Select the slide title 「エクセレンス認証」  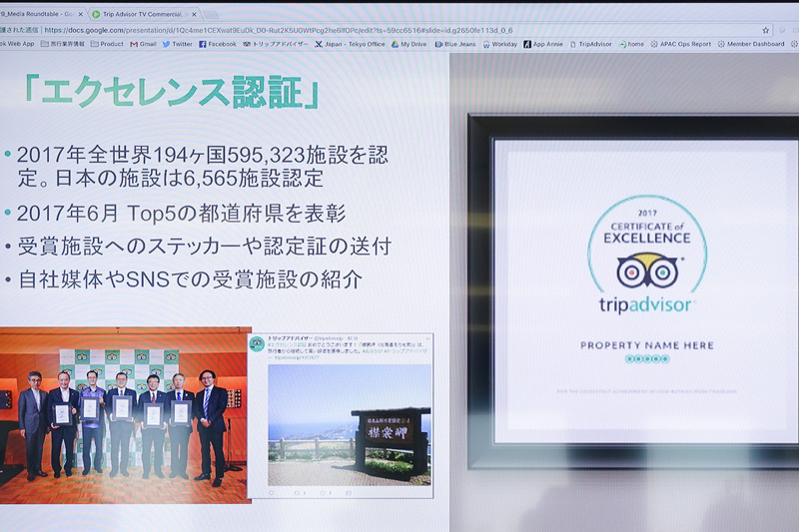pos(171,92)
